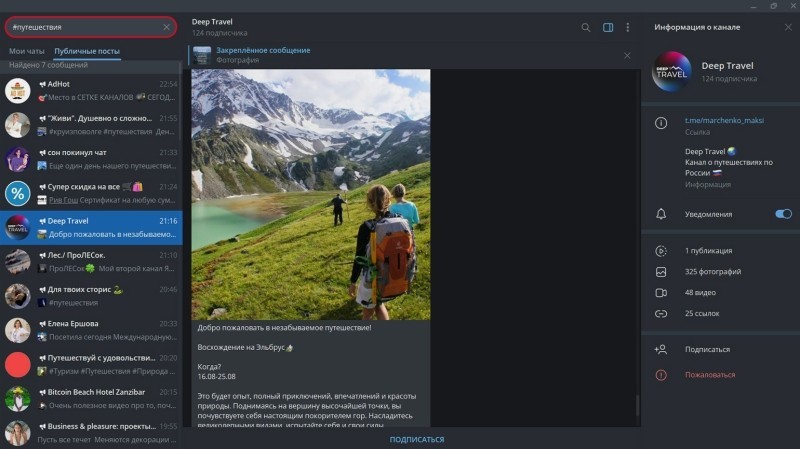Open search in Deep Travel channel
The width and height of the screenshot is (800, 449).
586,28
